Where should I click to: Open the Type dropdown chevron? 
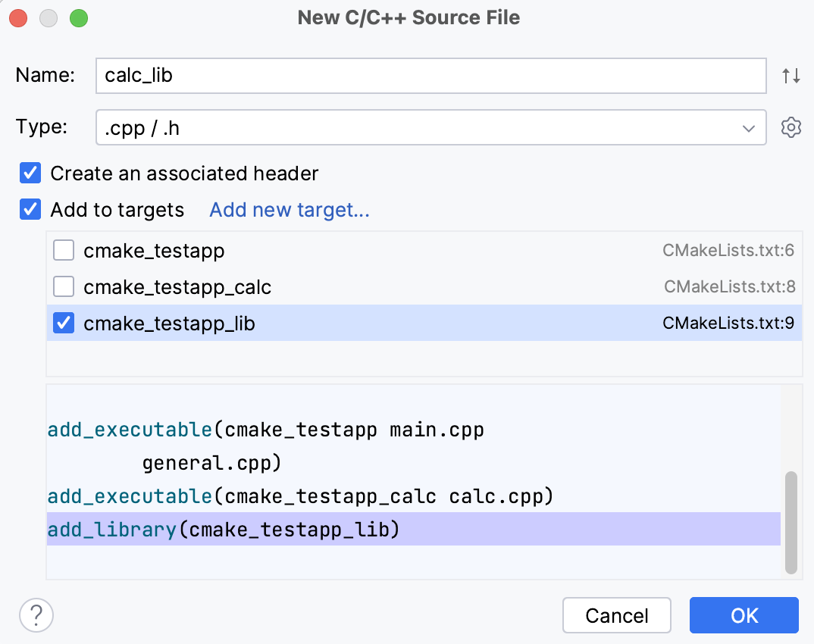tap(749, 128)
